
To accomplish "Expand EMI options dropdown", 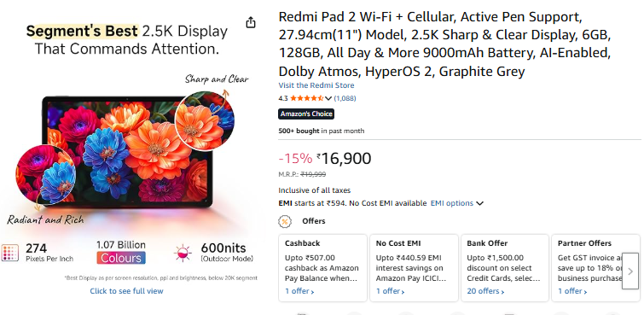I will [x=457, y=203].
